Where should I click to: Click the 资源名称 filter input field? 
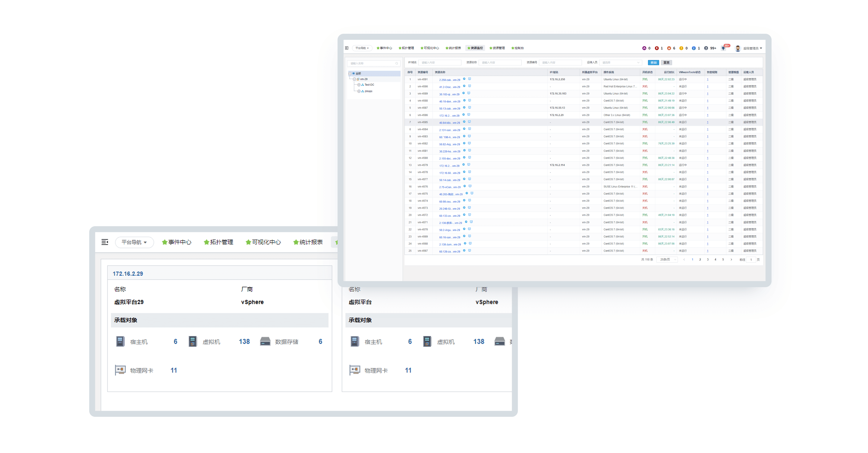500,63
